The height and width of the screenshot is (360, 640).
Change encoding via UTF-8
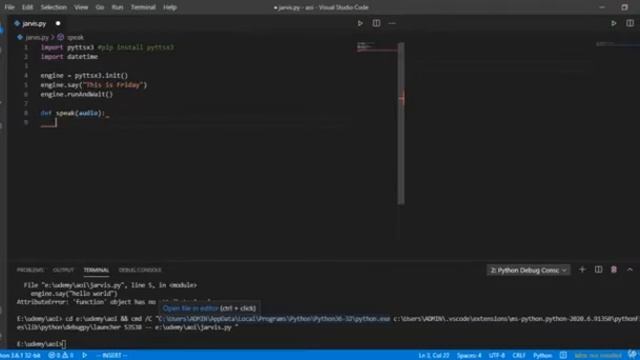coord(497,356)
